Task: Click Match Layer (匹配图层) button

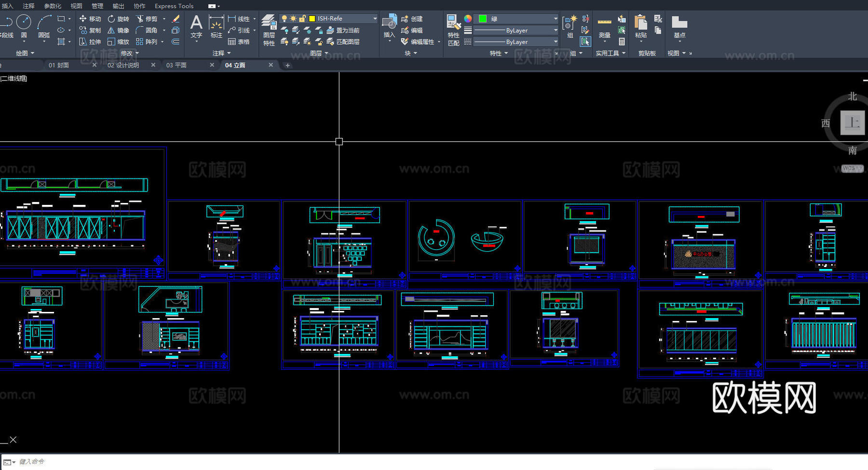Action: click(x=343, y=42)
